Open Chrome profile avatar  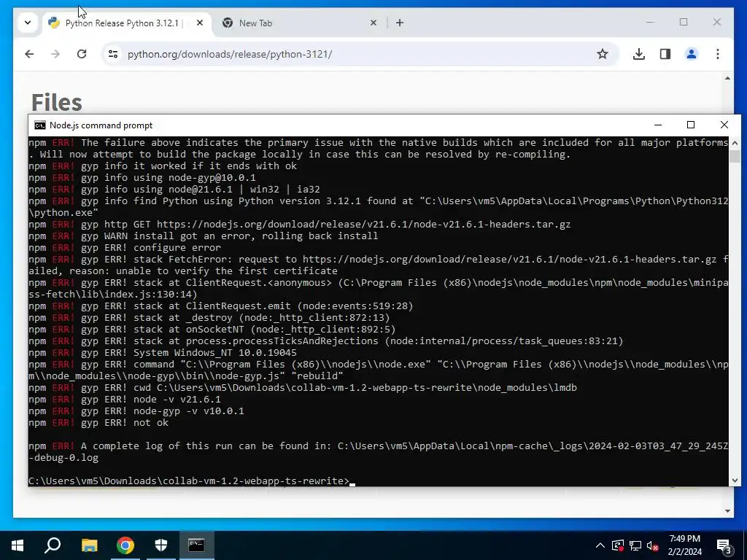pos(692,54)
